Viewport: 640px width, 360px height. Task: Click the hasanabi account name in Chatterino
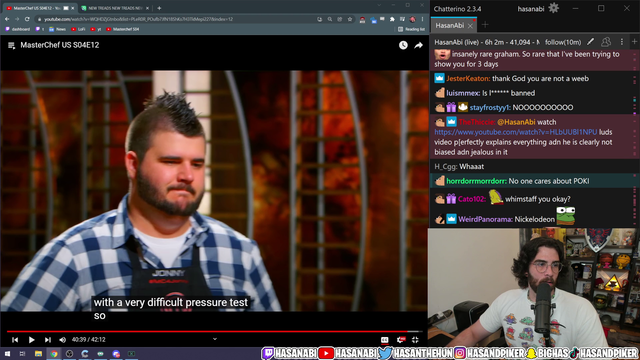(x=531, y=9)
